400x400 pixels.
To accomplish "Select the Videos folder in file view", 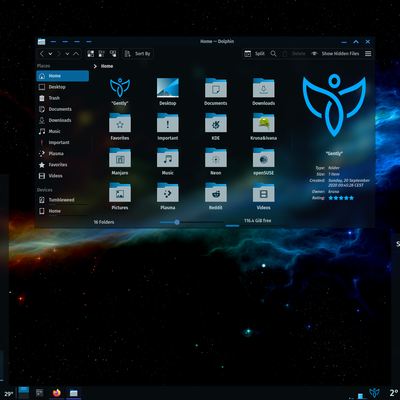I will 264,192.
